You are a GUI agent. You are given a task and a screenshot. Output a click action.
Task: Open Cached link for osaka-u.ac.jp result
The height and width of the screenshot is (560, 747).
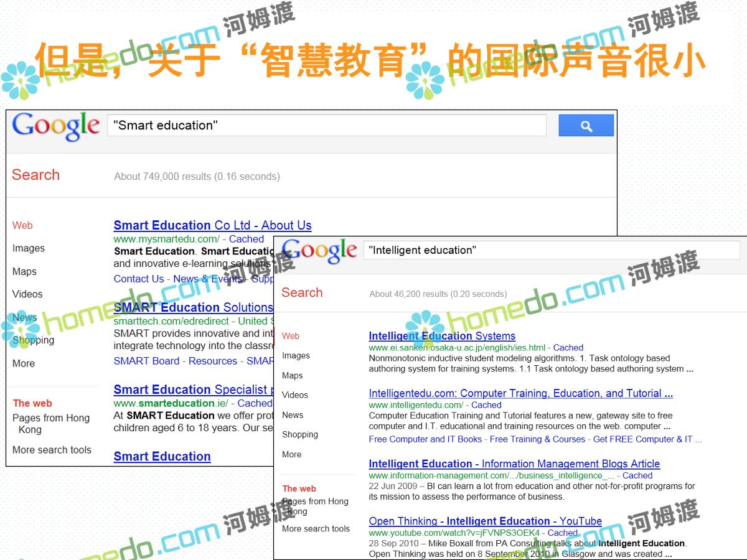tap(568, 348)
